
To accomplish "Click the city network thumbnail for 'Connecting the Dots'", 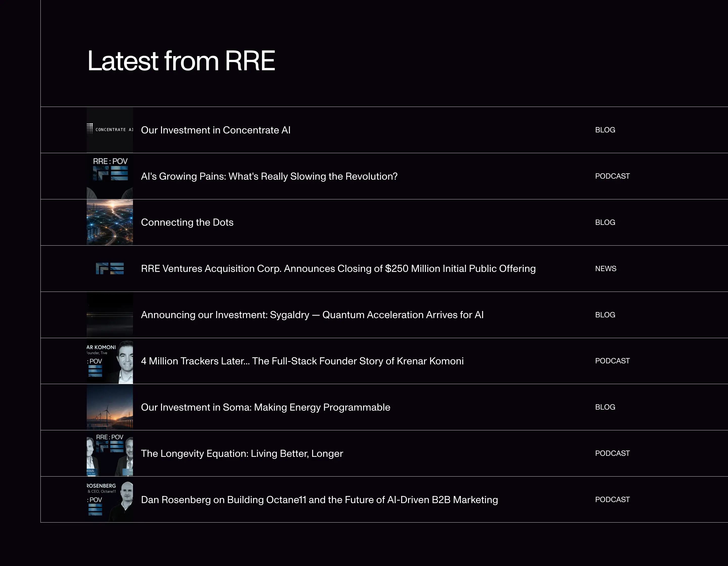I will click(x=110, y=222).
